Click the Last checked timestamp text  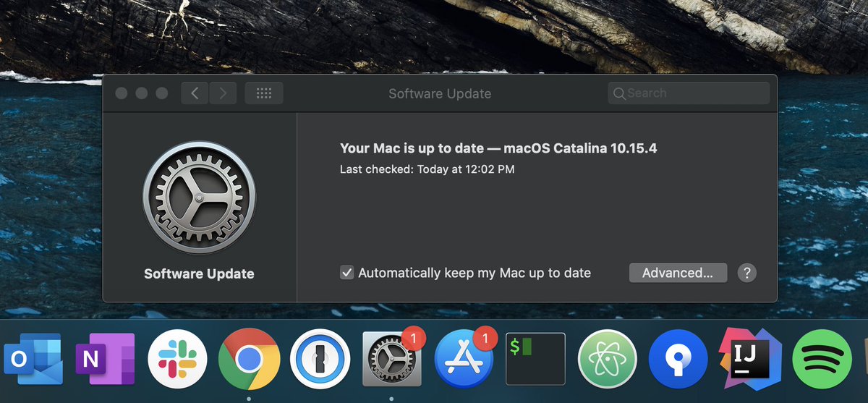(427, 169)
